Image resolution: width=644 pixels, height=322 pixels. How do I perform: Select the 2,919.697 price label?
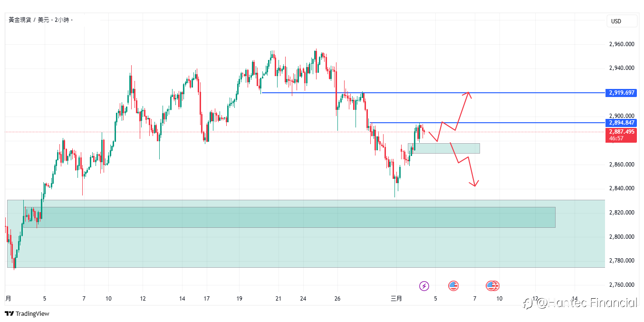tap(622, 92)
